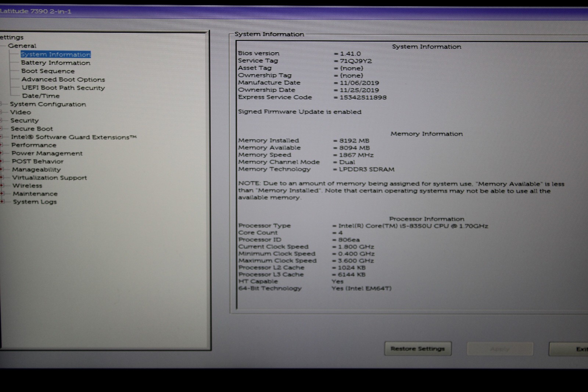The image size is (588, 392).
Task: Select Virtualization Support category
Action: [50, 178]
